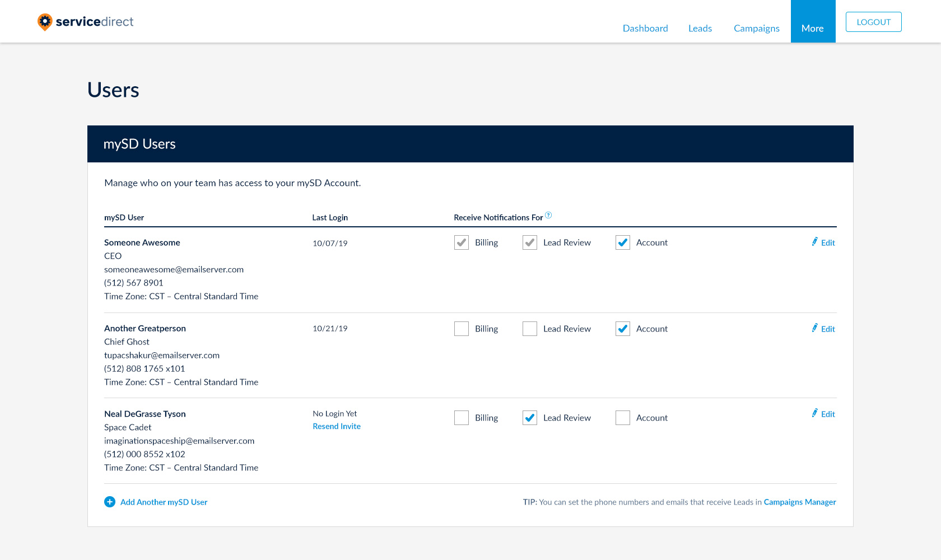
Task: Enable Account notifications for Neal DeGrasse Tyson
Action: tap(623, 418)
